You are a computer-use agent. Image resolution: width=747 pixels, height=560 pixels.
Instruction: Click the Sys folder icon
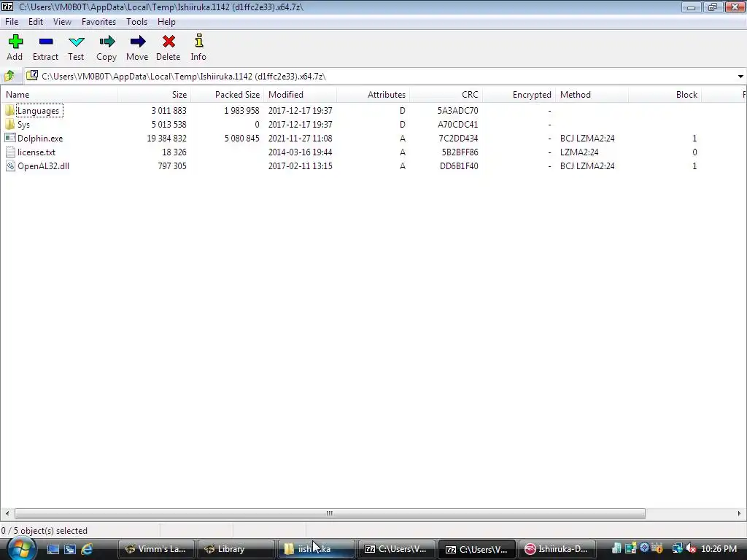[10, 124]
